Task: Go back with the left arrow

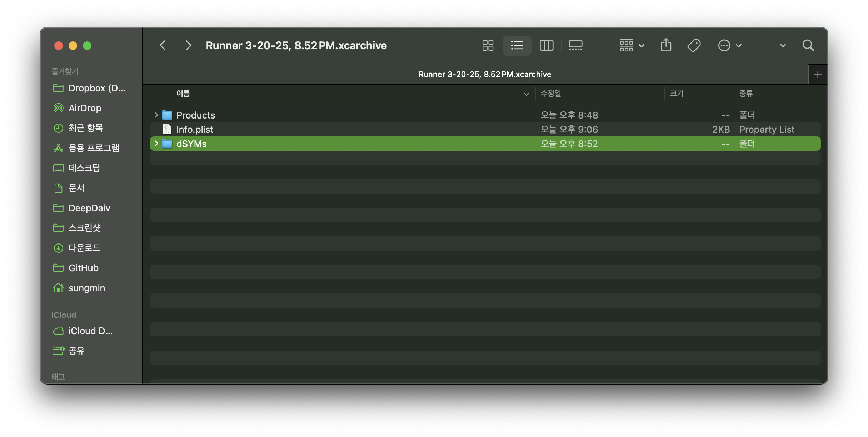Action: 163,45
